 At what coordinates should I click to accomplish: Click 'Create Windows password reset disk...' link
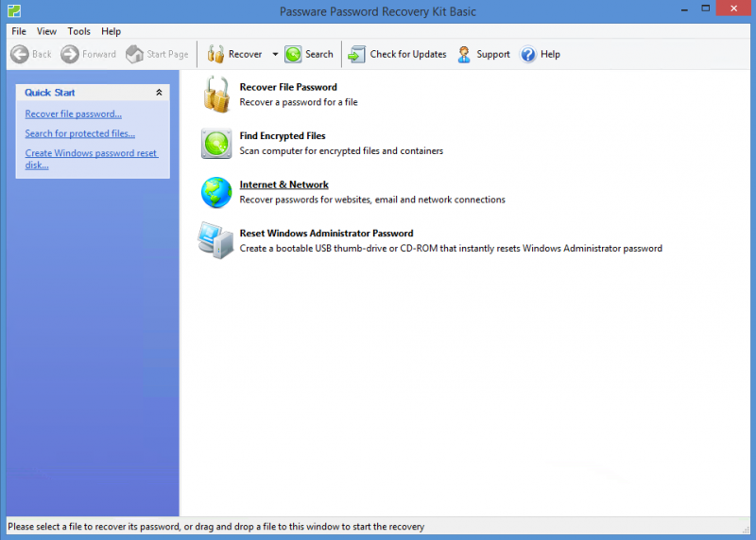pyautogui.click(x=92, y=159)
